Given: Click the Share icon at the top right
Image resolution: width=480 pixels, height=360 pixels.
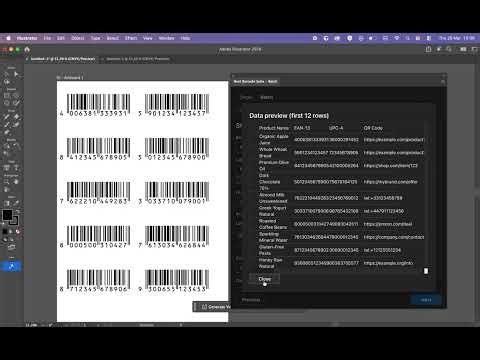Looking at the screenshot, I should pos(428,49).
